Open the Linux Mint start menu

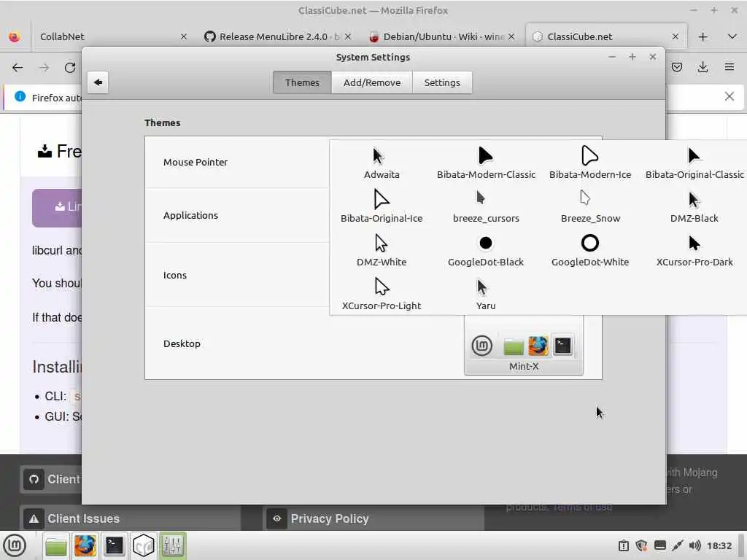click(15, 545)
